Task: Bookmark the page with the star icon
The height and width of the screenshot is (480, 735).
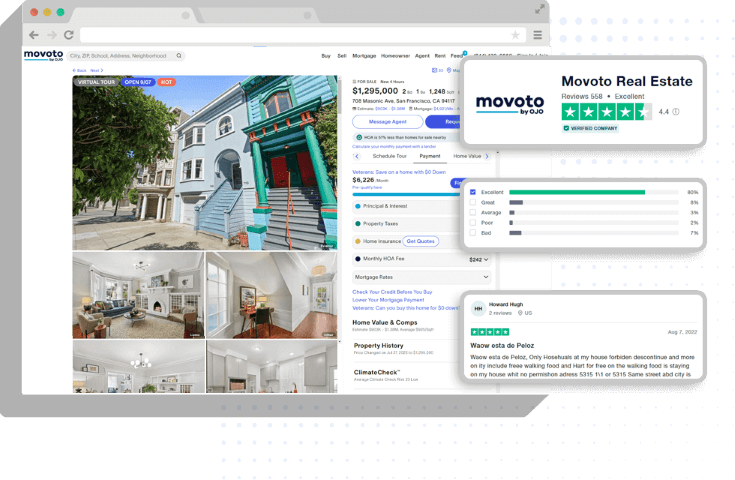Action: coord(515,35)
